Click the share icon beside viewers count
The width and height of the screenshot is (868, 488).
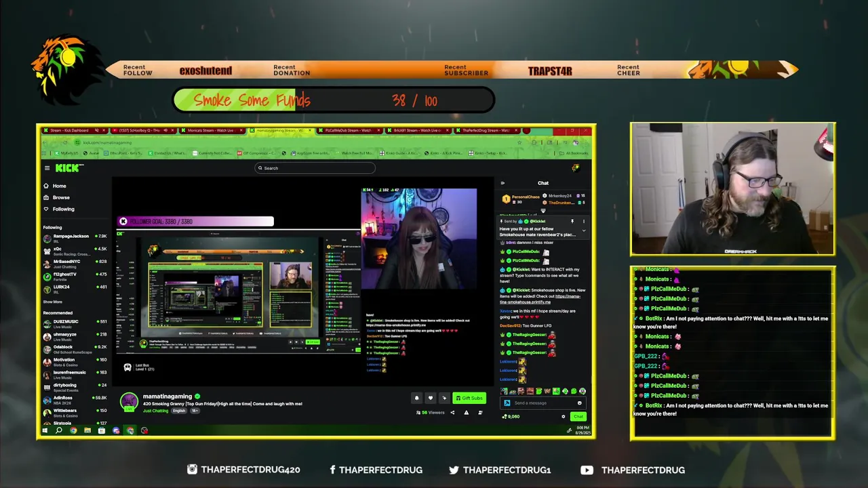[x=452, y=413]
